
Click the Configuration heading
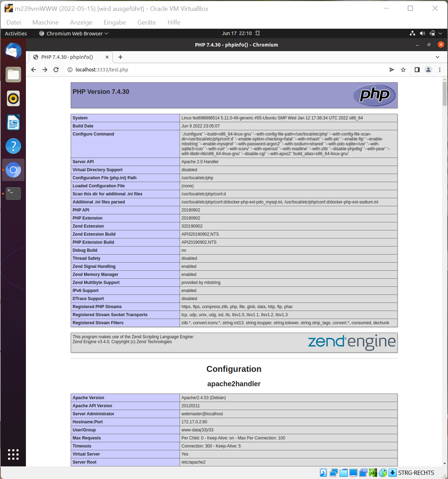point(234,369)
